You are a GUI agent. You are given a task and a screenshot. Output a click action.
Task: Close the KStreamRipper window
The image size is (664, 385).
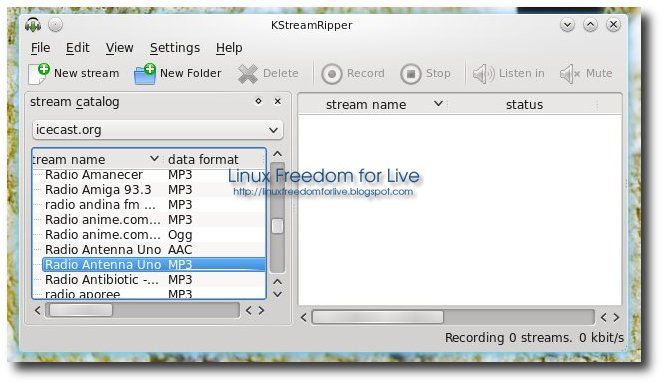613,25
